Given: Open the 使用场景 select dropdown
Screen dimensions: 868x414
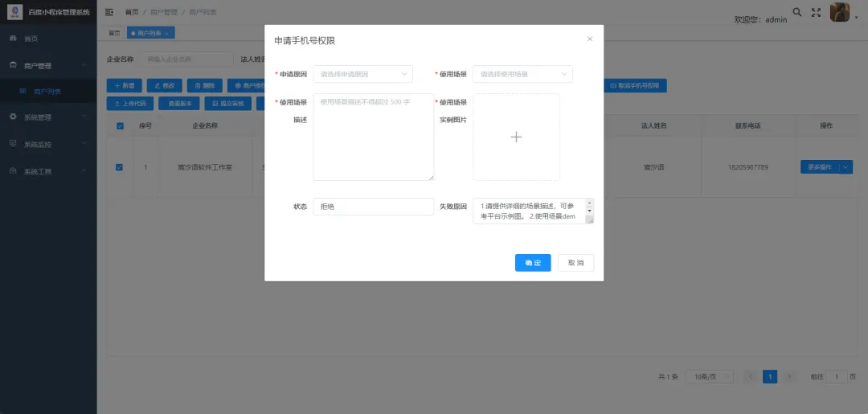Looking at the screenshot, I should 522,74.
